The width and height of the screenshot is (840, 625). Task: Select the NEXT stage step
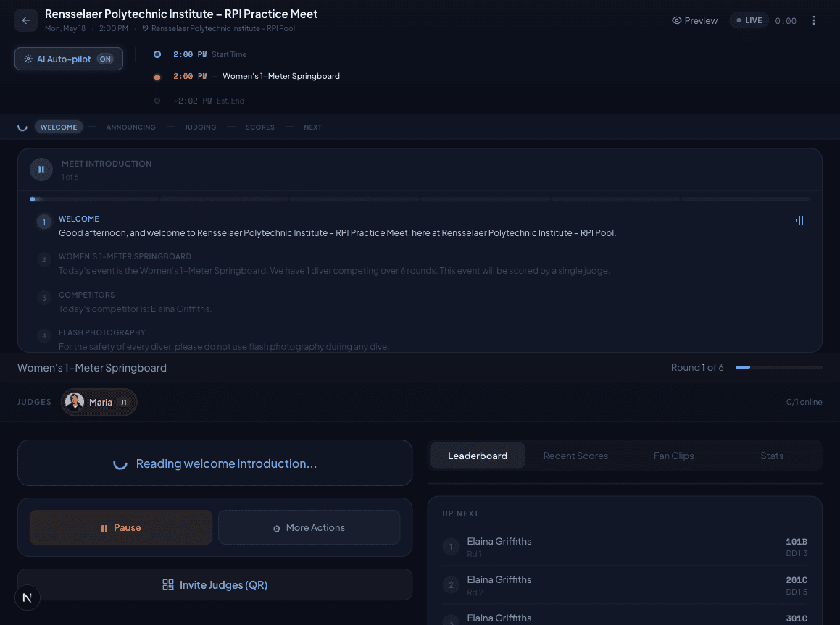(x=312, y=127)
